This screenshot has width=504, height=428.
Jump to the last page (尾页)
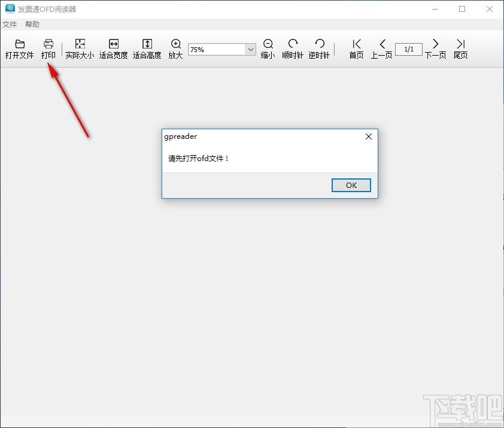coord(461,44)
